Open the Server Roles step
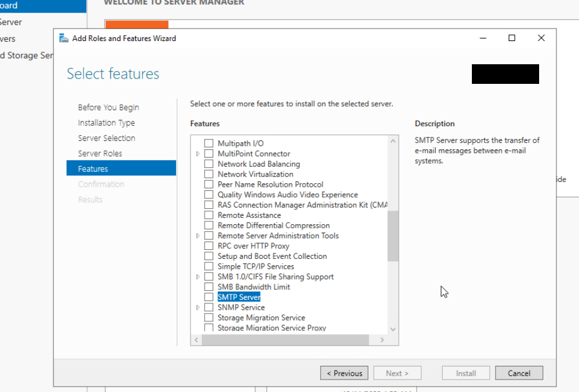Screen dimensions: 579x392 (x=100, y=153)
